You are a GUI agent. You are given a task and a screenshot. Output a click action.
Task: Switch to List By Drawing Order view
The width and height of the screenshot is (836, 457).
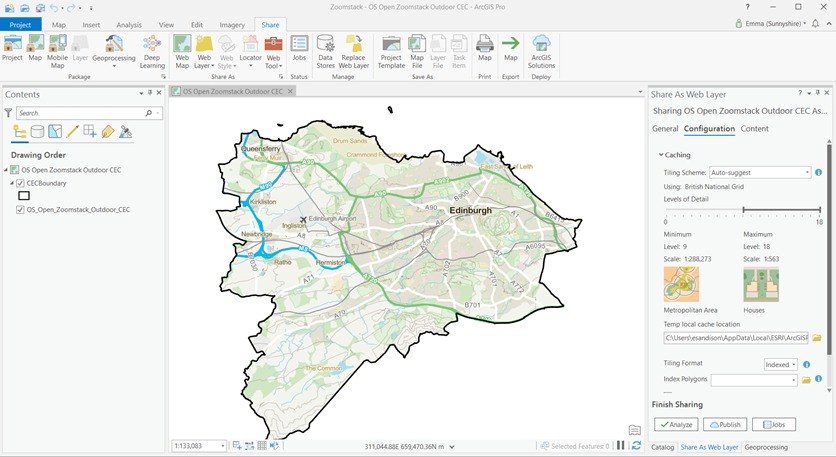coord(20,132)
